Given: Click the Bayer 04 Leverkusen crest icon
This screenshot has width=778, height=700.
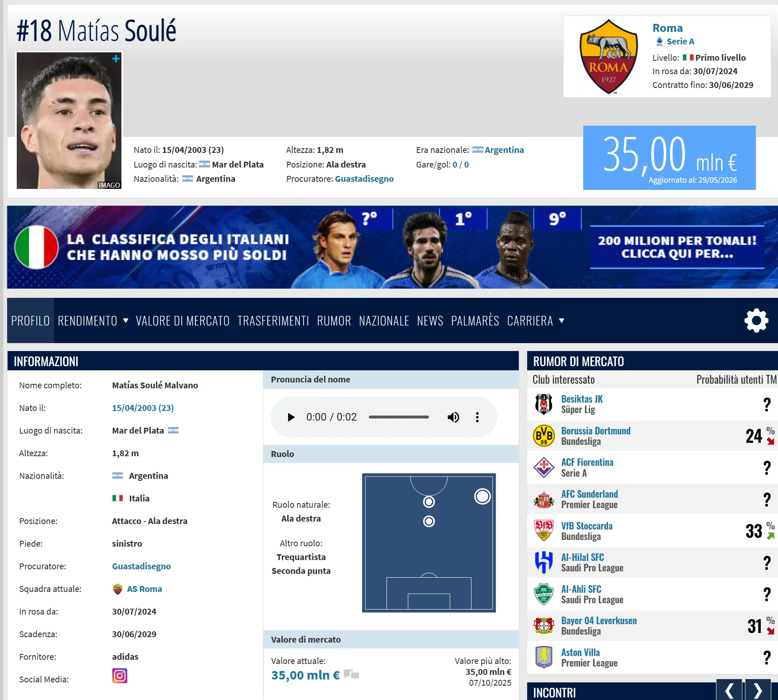Looking at the screenshot, I should [x=544, y=626].
